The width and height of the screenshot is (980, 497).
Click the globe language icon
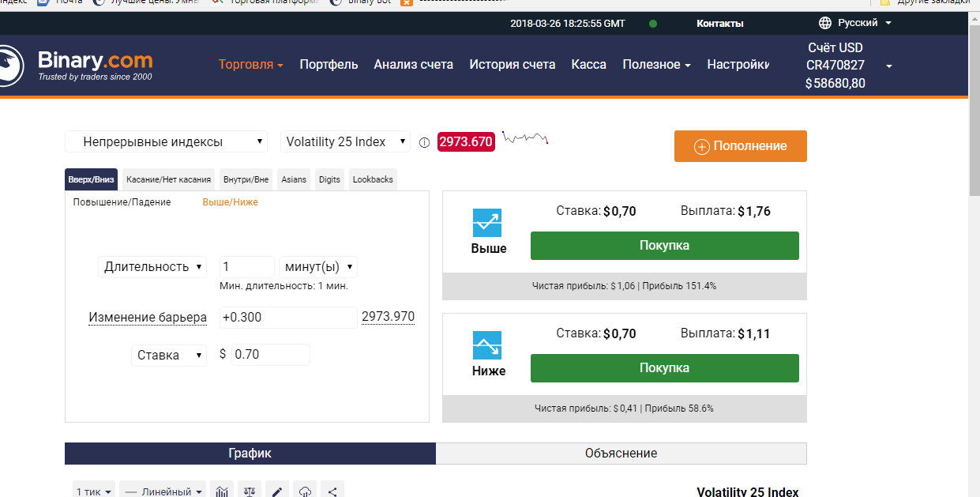pos(825,23)
